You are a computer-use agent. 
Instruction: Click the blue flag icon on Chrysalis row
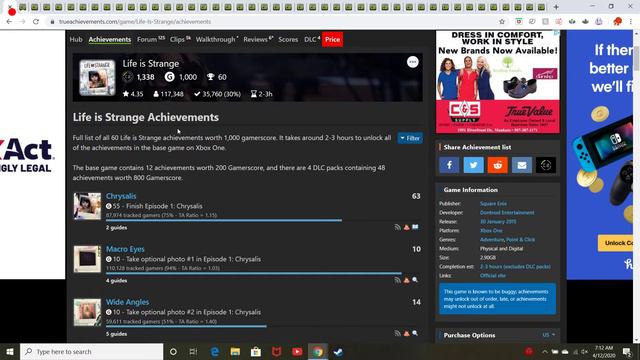(415, 227)
